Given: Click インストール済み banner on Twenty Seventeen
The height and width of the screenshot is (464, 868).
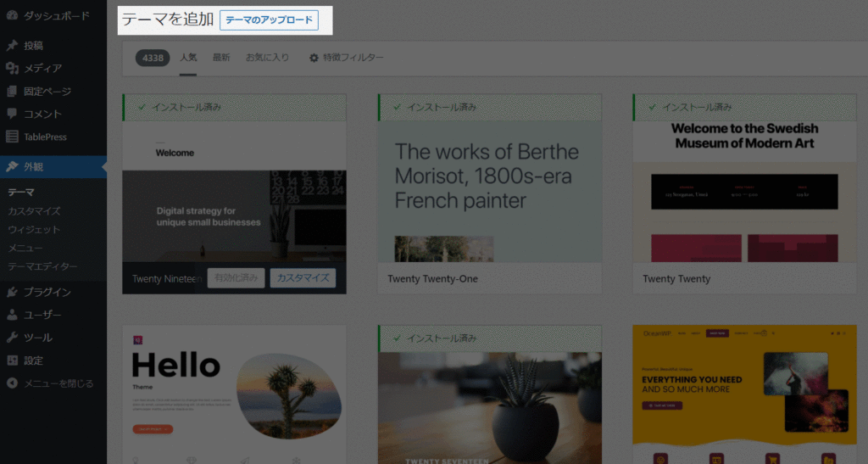Looking at the screenshot, I should [489, 338].
